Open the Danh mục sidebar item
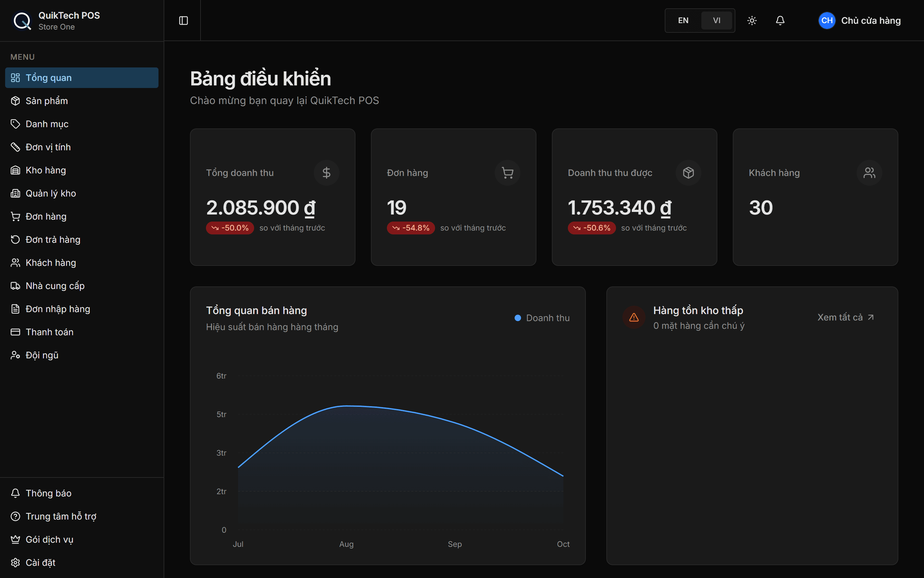This screenshot has width=924, height=578. click(x=82, y=124)
